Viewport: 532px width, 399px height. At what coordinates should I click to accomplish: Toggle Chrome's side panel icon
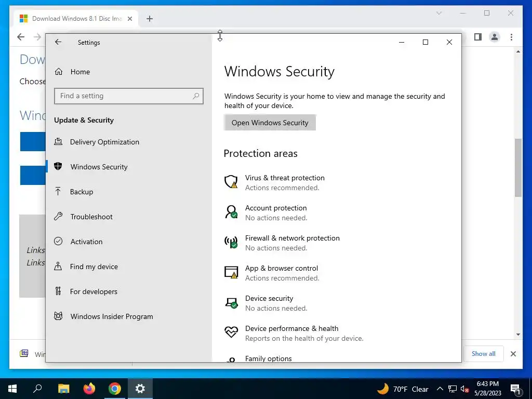coord(478,37)
